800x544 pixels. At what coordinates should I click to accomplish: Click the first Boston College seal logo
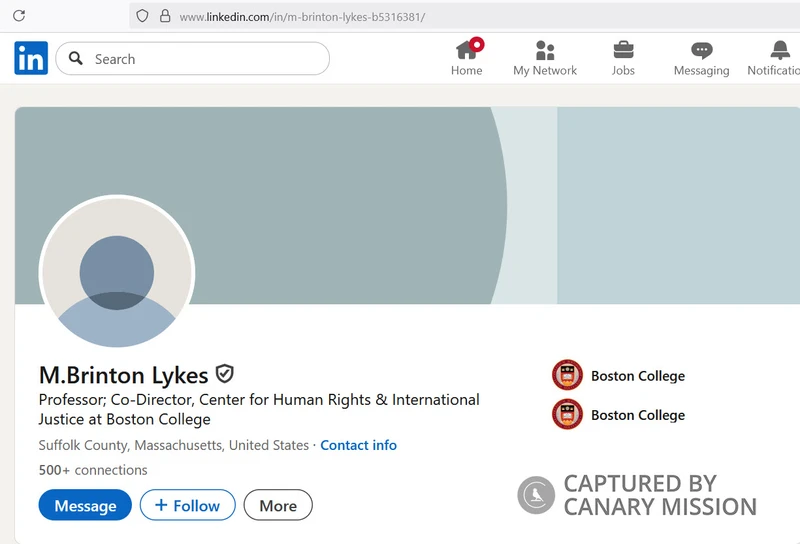pyautogui.click(x=567, y=375)
